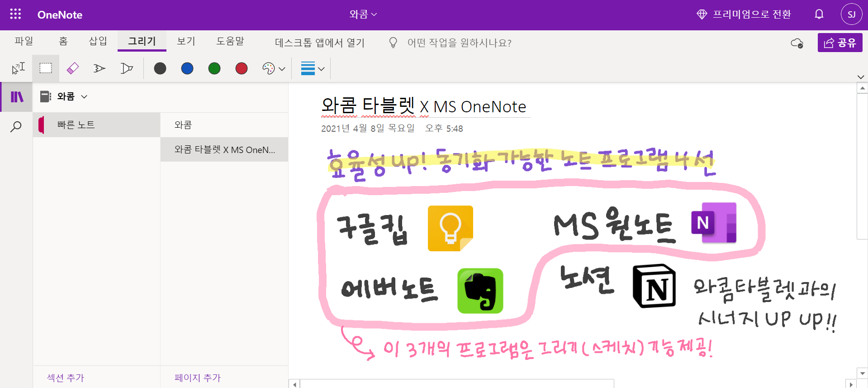The image size is (868, 388).
Task: Click horizontal scrollbar left arrow
Action: (x=294, y=384)
